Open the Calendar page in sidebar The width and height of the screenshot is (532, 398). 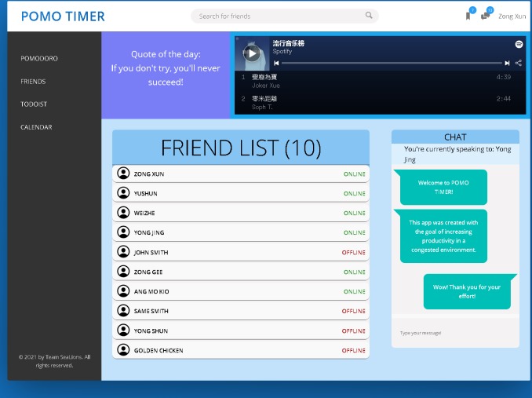pos(36,127)
